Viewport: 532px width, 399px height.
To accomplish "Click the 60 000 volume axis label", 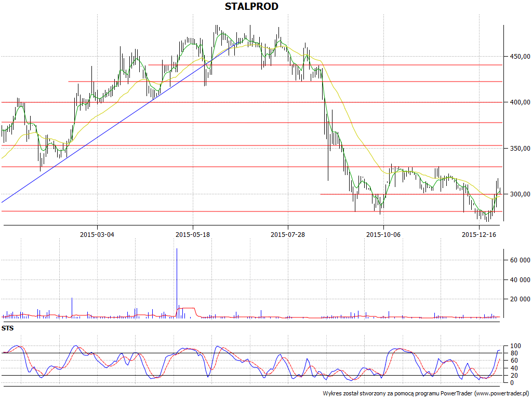I will tap(520, 260).
